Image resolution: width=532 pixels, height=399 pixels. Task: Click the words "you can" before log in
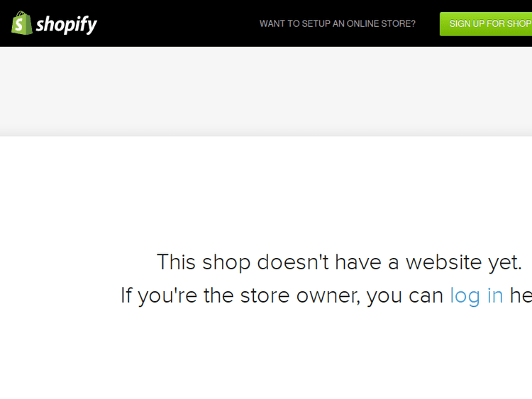405,296
